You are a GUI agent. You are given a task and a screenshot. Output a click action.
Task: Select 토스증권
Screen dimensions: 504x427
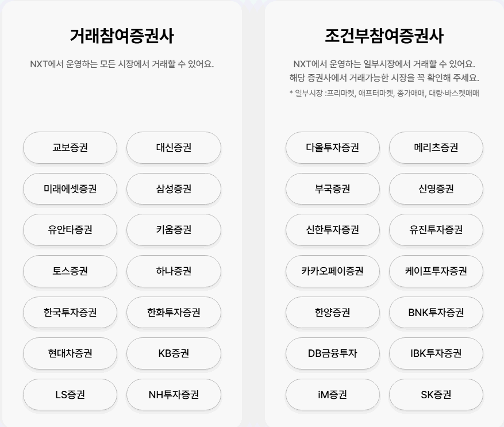(x=70, y=271)
